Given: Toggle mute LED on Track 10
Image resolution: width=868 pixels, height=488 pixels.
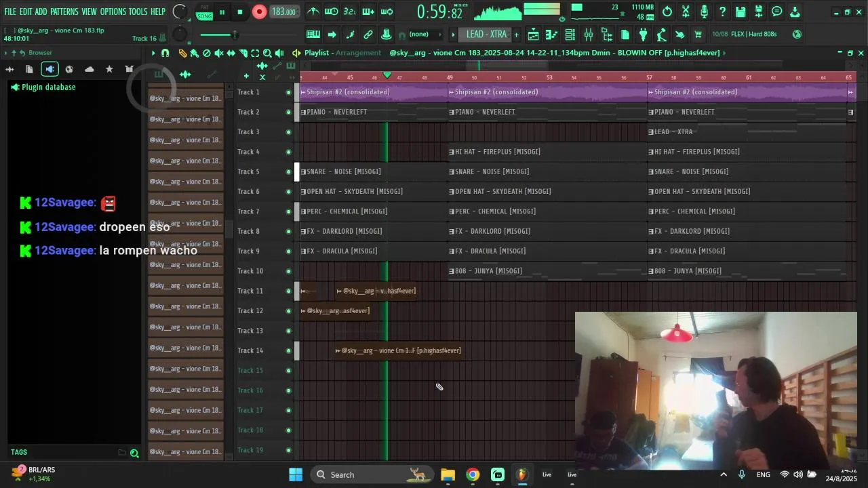Looking at the screenshot, I should [x=288, y=271].
